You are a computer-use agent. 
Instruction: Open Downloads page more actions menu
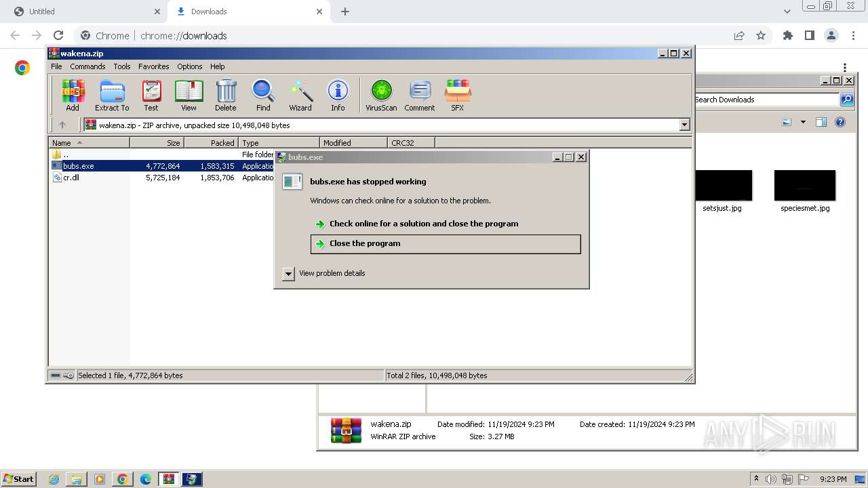(x=845, y=67)
